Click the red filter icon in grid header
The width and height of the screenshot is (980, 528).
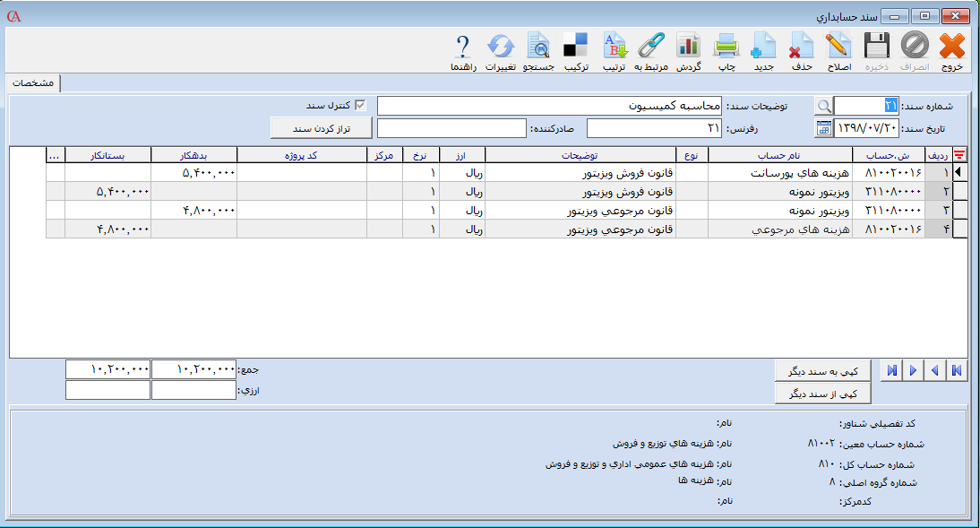tap(959, 155)
